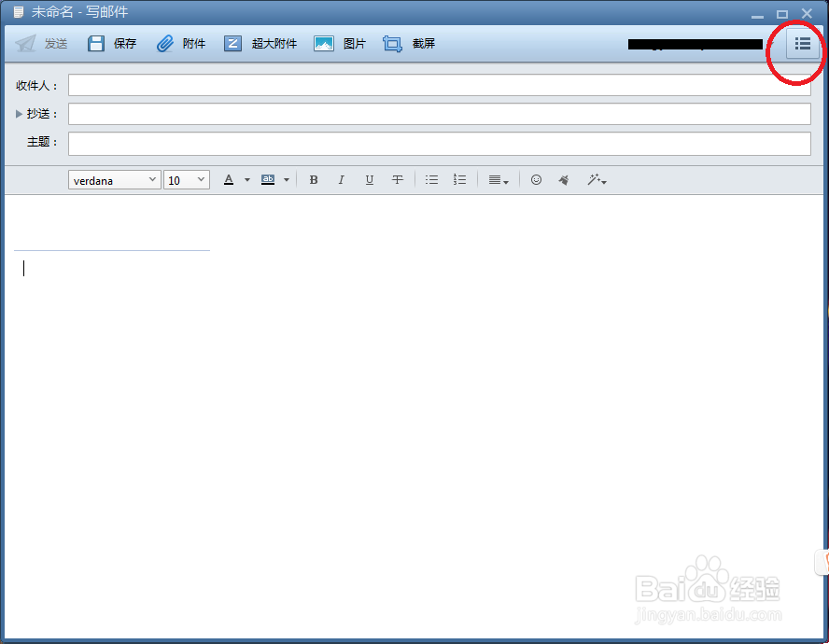Apply text highlight color (ab icon)
Viewport: 829px width, 644px height.
[x=268, y=180]
